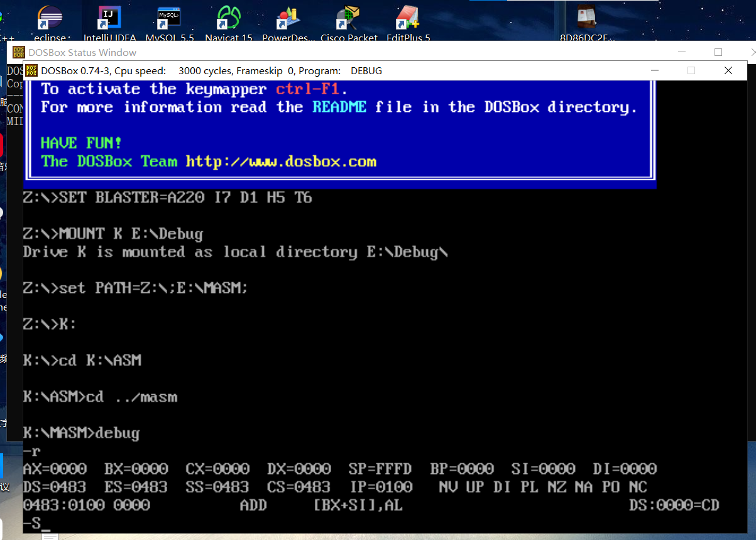Click the DEBUG program label in the titlebar
The height and width of the screenshot is (540, 756).
coord(366,70)
